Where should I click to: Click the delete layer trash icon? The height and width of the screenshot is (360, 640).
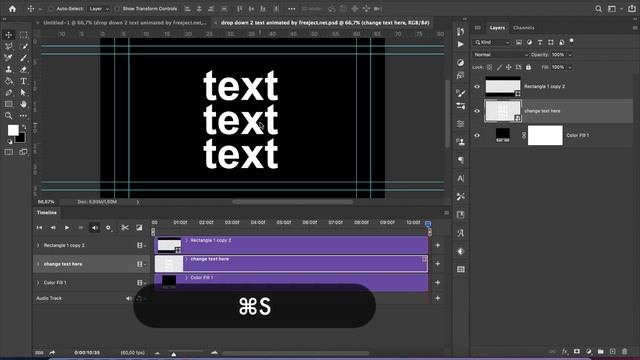pyautogui.click(x=624, y=351)
